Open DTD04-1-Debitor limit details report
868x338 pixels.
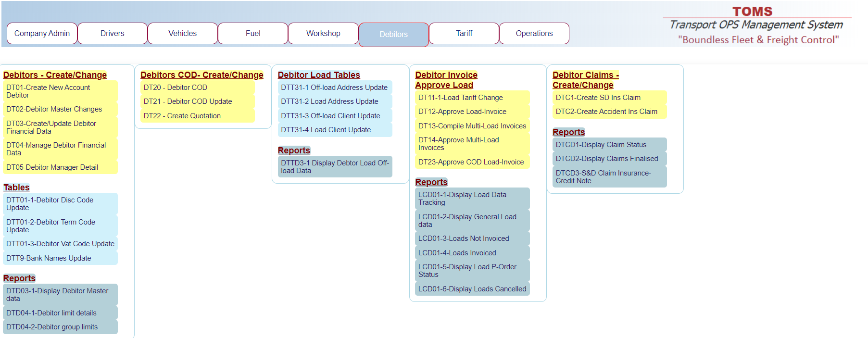[x=51, y=313]
